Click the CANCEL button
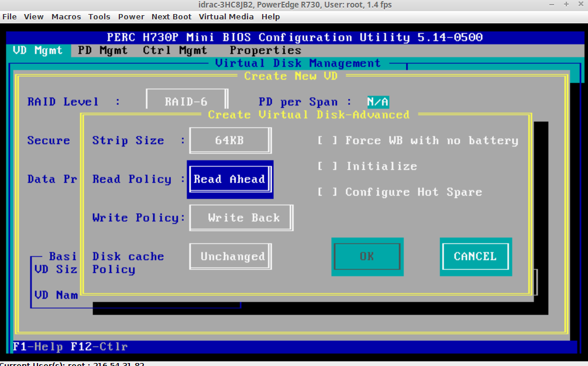588x366 pixels. click(x=475, y=256)
